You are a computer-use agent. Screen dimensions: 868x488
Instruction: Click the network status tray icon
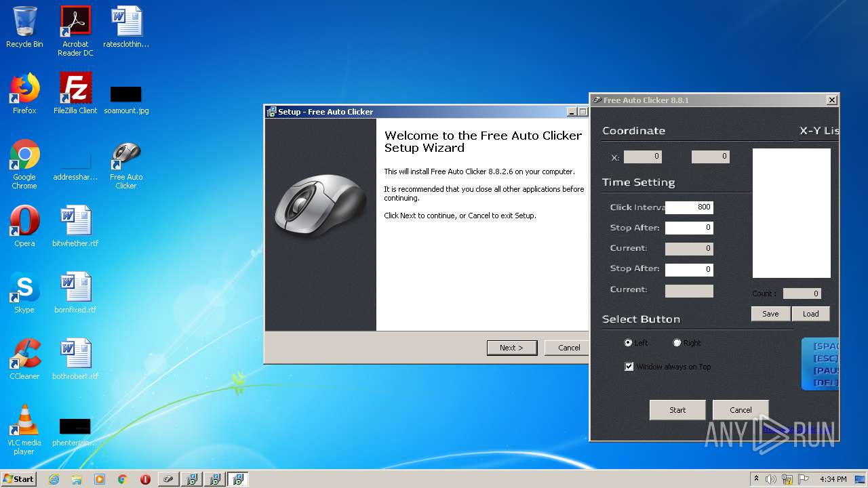[787, 479]
